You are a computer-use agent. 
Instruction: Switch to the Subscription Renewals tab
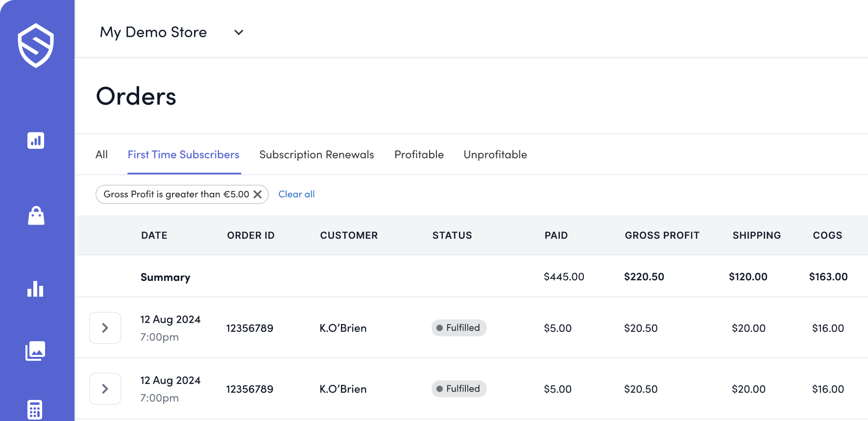tap(316, 155)
